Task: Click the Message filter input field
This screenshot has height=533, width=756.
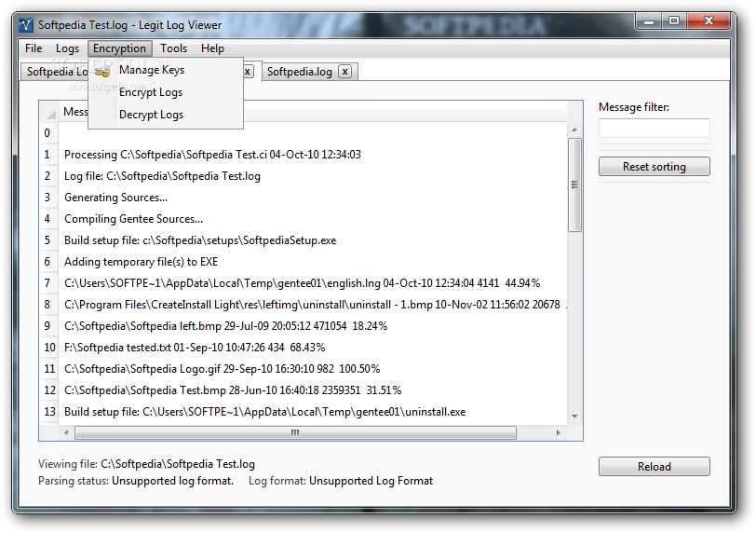Action: [x=655, y=129]
